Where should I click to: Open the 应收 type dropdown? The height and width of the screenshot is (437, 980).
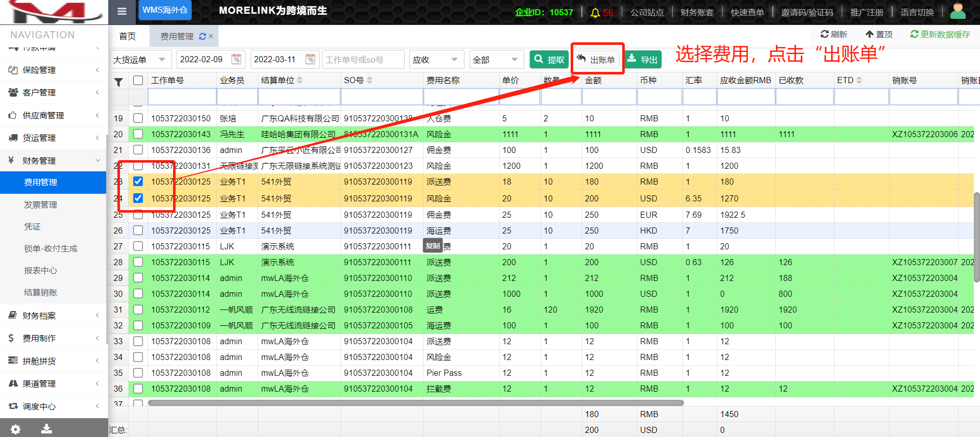435,60
